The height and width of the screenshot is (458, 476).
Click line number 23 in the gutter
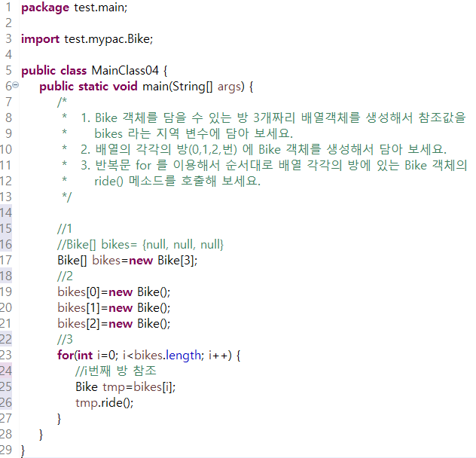point(6,355)
